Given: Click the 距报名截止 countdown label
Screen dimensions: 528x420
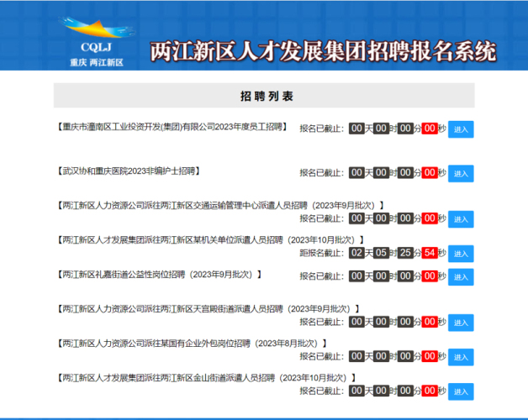Looking at the screenshot, I should [321, 253].
